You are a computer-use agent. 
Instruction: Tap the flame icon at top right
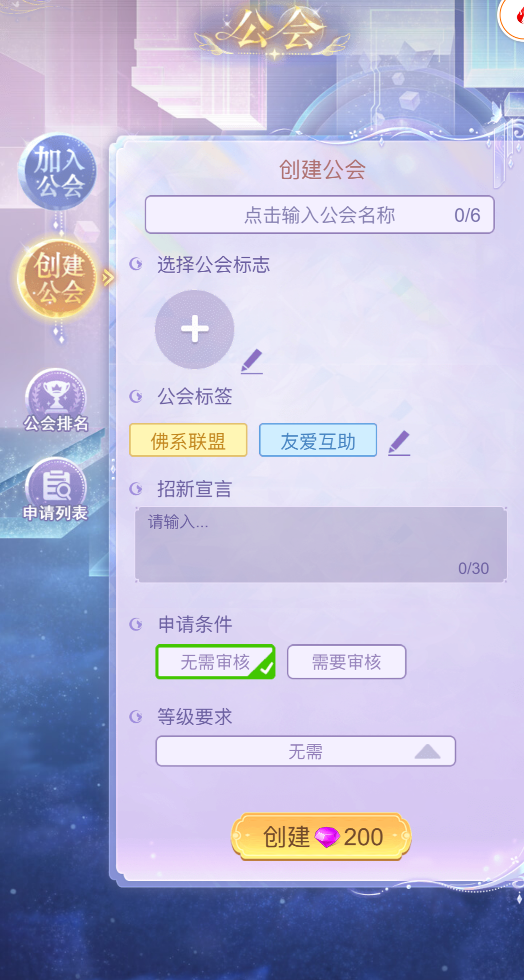click(x=516, y=18)
